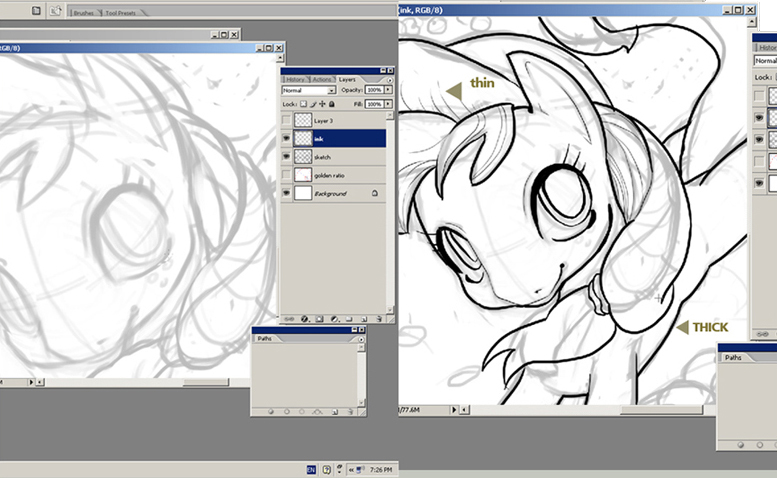Load path as a selection in Paths panel
Screen dimensions: 777x478
[x=302, y=412]
